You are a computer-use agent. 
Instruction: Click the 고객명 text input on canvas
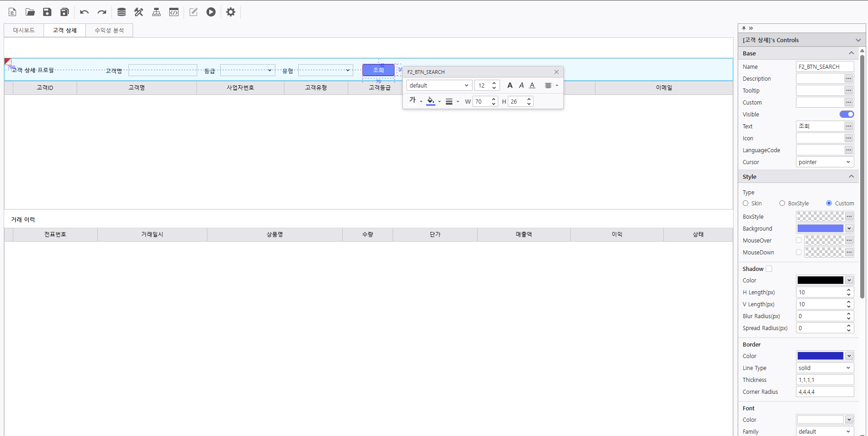click(x=162, y=70)
